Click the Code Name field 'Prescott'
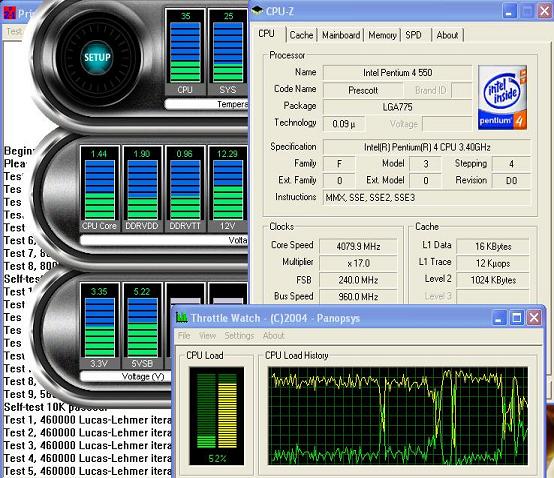This screenshot has width=554, height=478. click(x=363, y=90)
